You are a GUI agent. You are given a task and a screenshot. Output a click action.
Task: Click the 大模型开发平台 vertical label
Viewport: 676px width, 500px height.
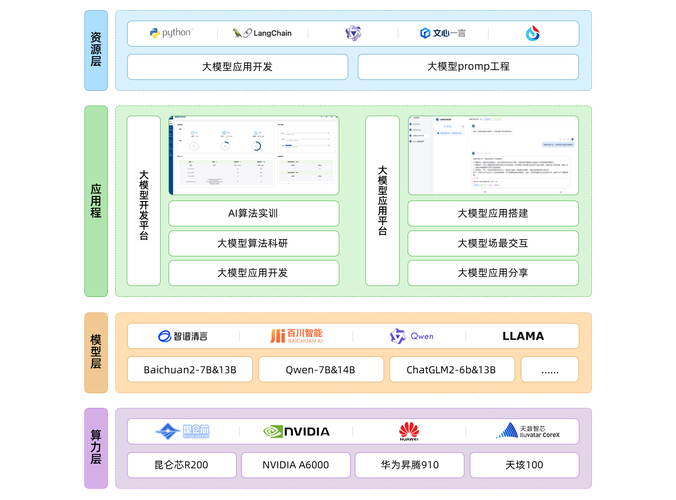(x=144, y=201)
